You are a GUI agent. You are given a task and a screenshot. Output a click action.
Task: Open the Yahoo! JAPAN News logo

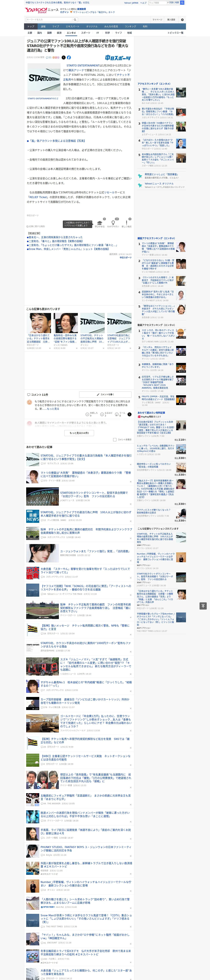(x=42, y=10)
